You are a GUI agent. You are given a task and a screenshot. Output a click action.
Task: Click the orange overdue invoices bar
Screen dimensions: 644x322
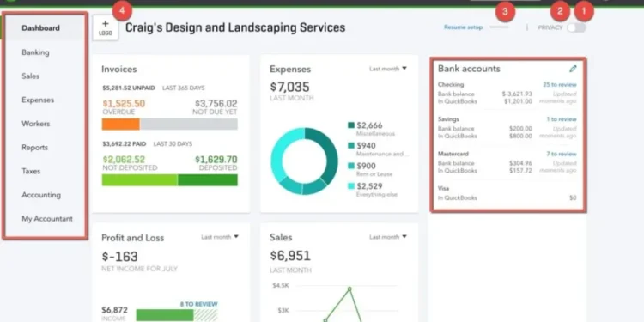pos(121,124)
